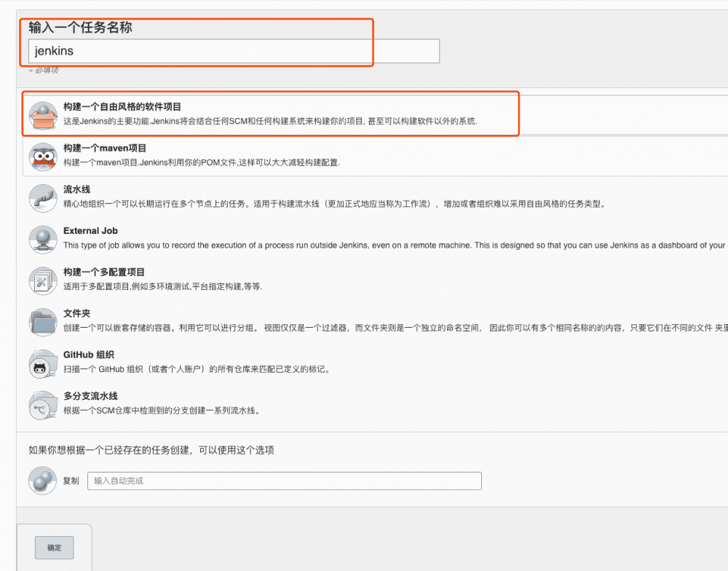Screen dimensions: 728x571
Task: Click the multi-configuration project tools icon
Action: coord(42,280)
